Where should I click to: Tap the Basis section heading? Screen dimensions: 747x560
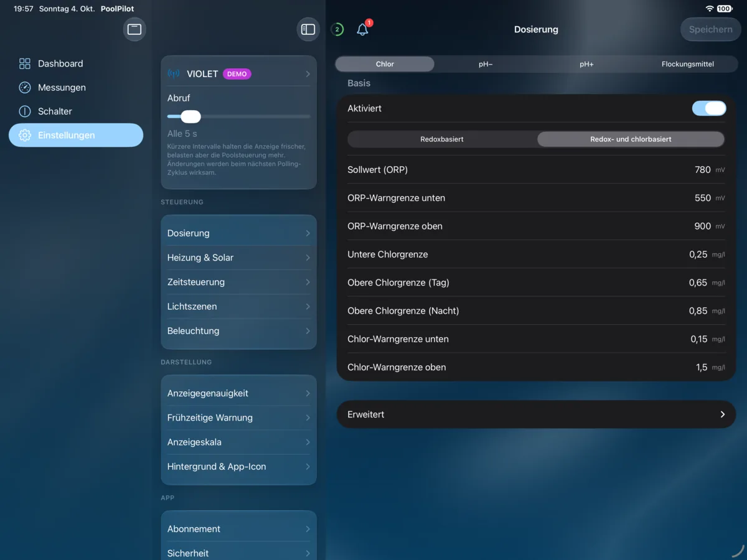point(359,83)
